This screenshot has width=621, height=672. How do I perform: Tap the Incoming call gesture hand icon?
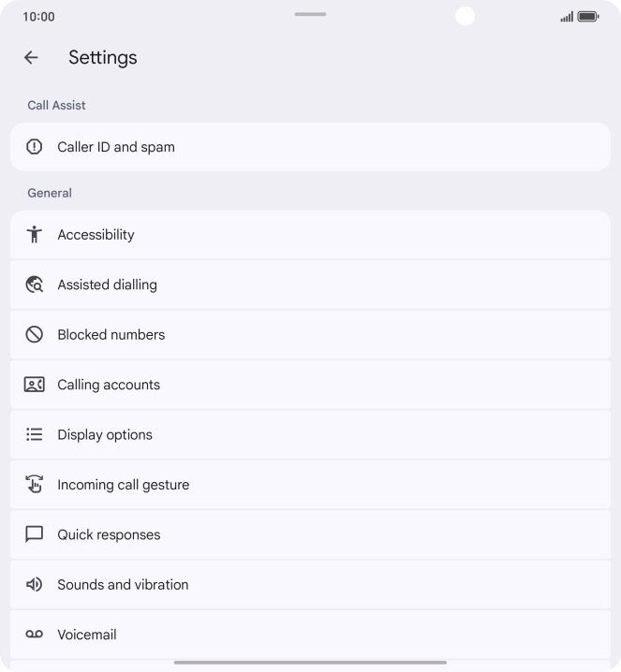pos(35,485)
